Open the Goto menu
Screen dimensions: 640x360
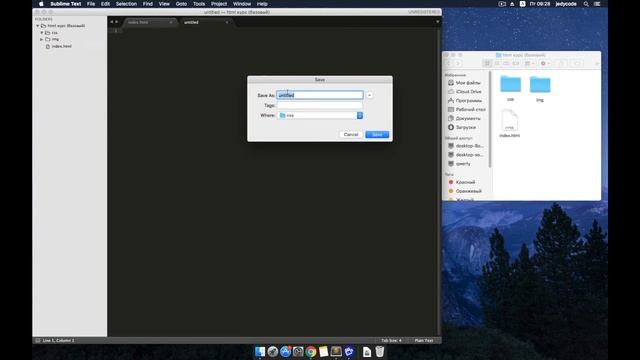[x=181, y=4]
